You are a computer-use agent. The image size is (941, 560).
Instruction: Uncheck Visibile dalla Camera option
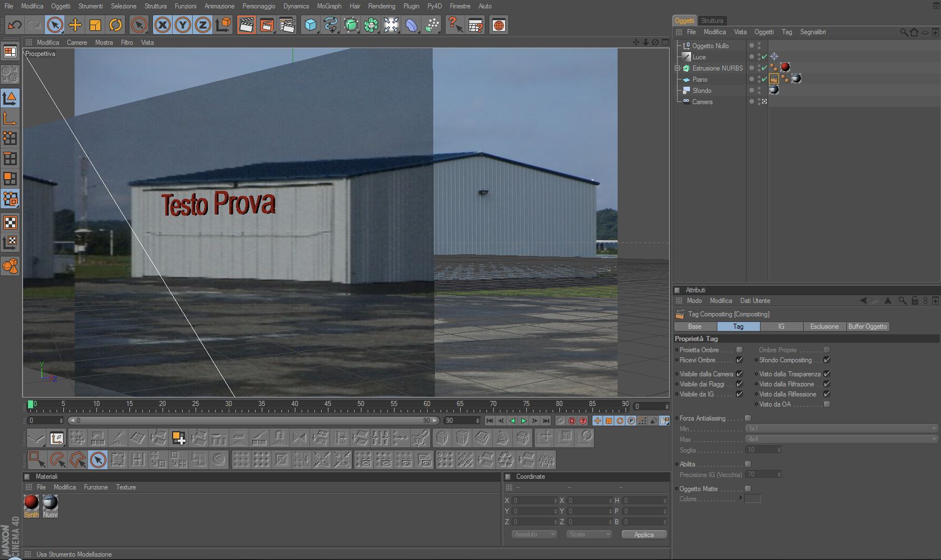tap(739, 374)
